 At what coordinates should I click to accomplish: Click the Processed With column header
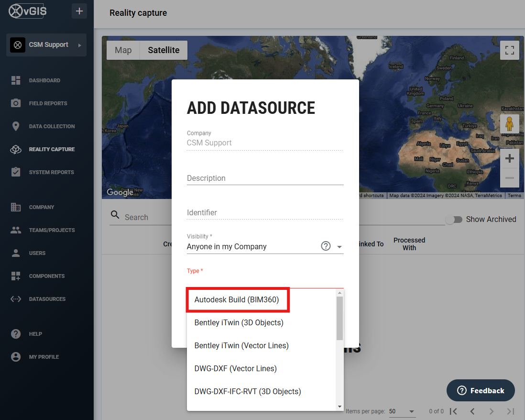pyautogui.click(x=409, y=244)
